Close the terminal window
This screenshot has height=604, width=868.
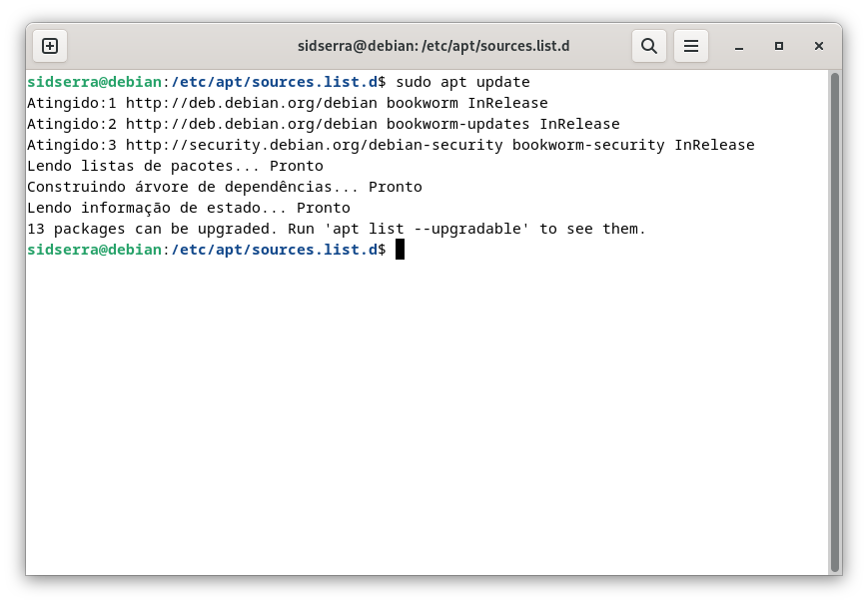coord(819,46)
